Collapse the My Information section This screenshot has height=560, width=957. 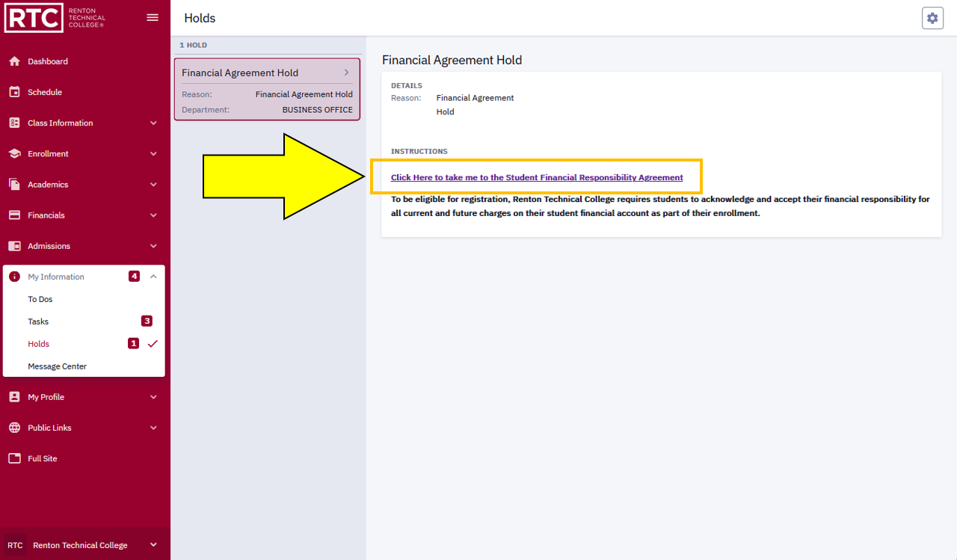tap(153, 277)
